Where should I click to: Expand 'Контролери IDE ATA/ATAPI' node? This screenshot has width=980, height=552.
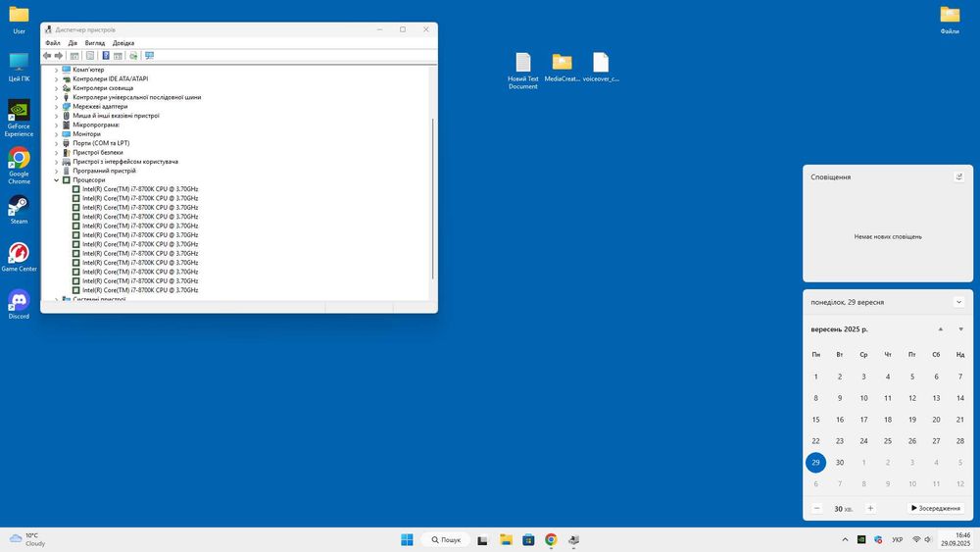[56, 79]
